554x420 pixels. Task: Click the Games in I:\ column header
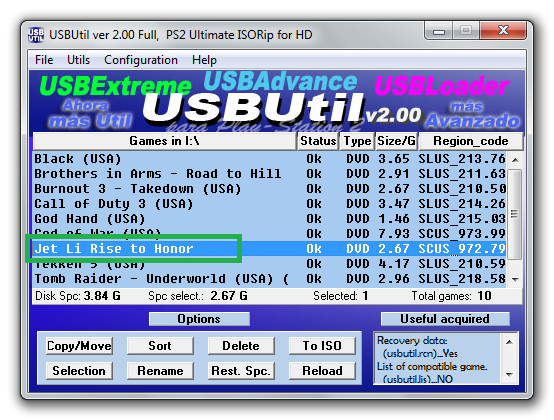click(164, 141)
